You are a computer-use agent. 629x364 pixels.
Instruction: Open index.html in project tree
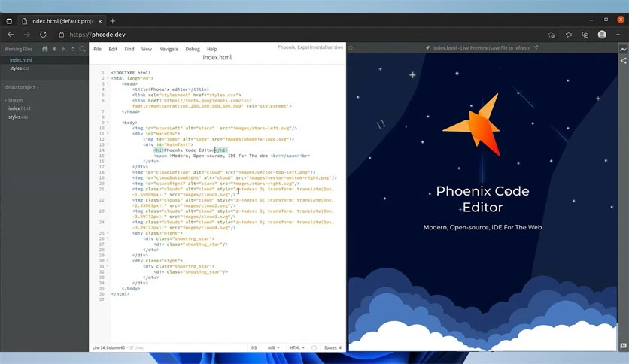click(20, 108)
